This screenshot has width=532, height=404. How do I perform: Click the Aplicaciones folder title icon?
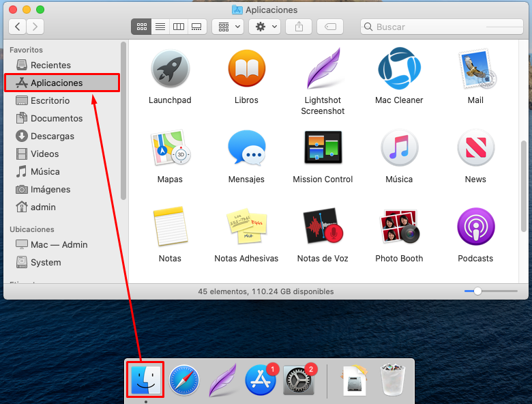point(237,10)
